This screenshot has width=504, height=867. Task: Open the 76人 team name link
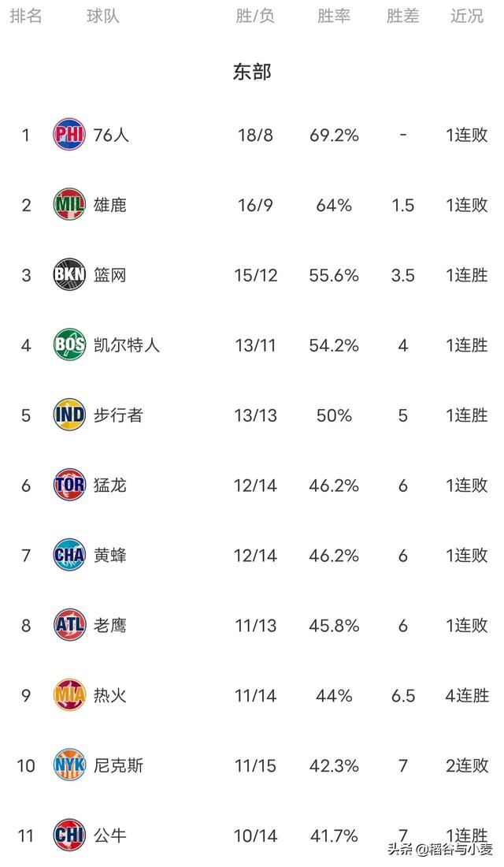(111, 135)
